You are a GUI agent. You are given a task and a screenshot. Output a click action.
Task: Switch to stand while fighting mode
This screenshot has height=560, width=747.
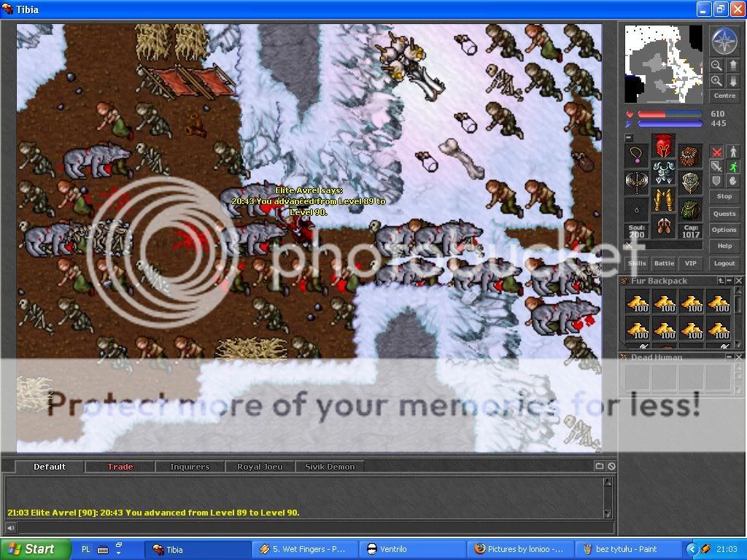732,152
